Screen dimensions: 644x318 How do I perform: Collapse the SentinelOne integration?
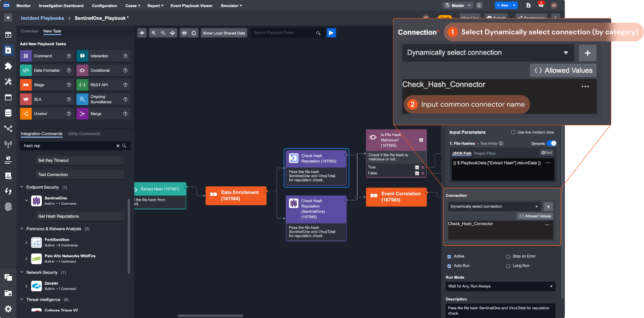[26, 200]
